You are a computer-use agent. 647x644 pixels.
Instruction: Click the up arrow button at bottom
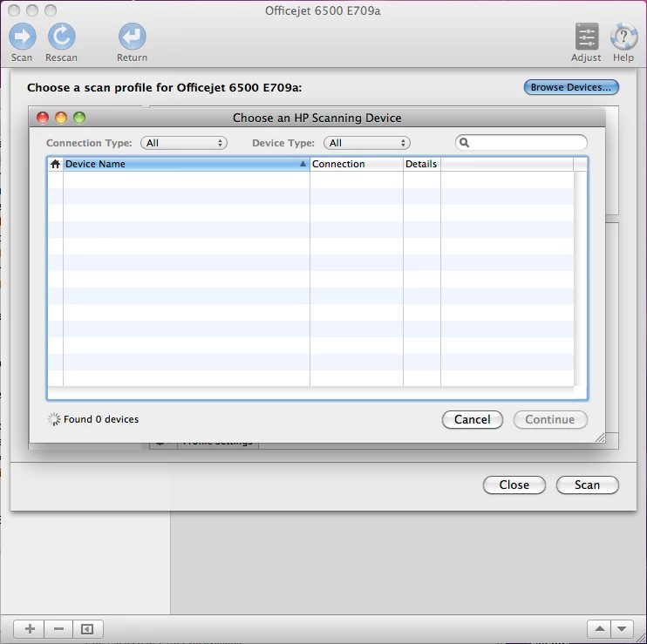tap(600, 629)
